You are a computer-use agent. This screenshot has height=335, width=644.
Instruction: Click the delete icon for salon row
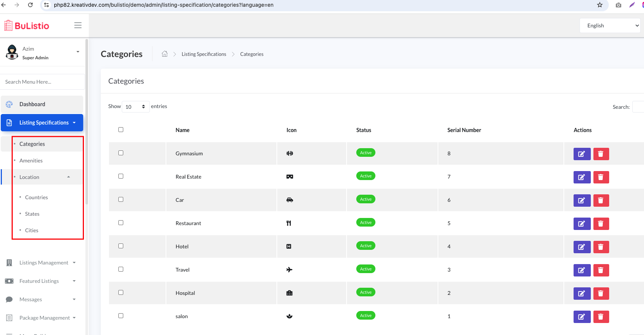point(601,317)
